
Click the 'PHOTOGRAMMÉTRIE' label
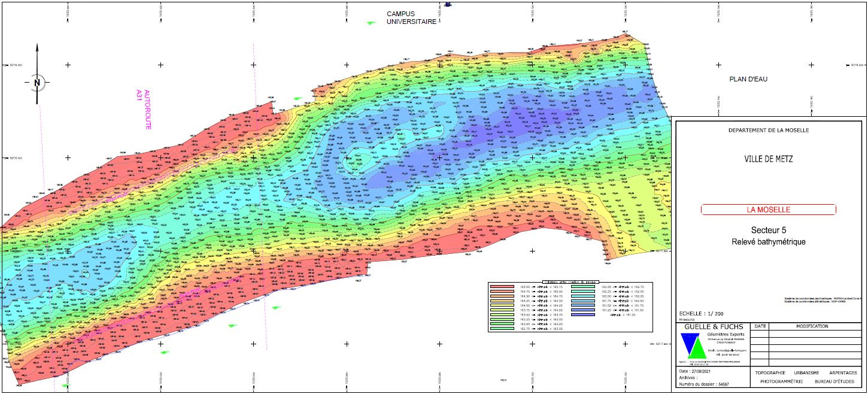781,381
